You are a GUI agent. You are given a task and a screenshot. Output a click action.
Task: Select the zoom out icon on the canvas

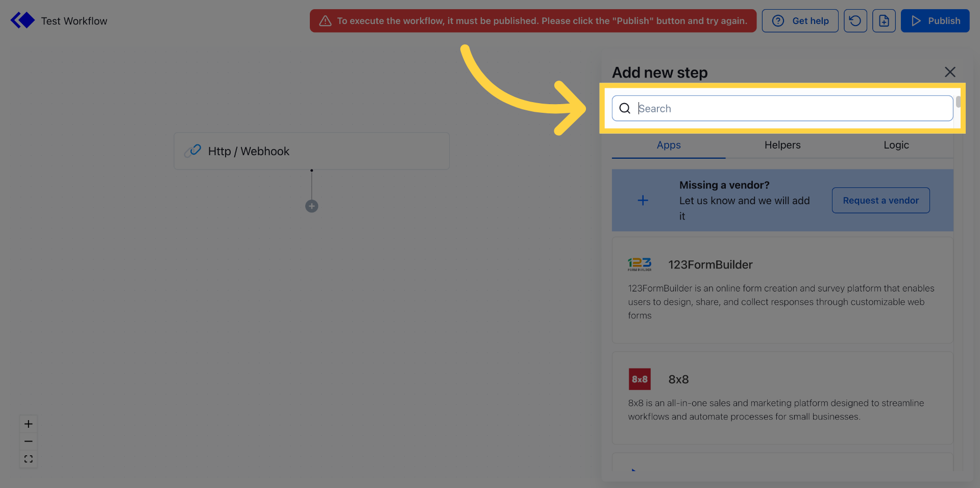click(28, 441)
